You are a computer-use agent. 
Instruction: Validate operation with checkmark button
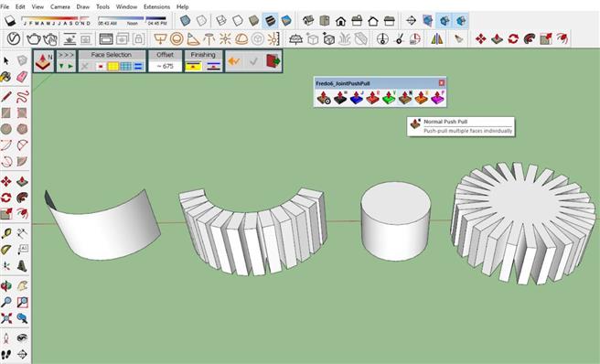(253, 61)
